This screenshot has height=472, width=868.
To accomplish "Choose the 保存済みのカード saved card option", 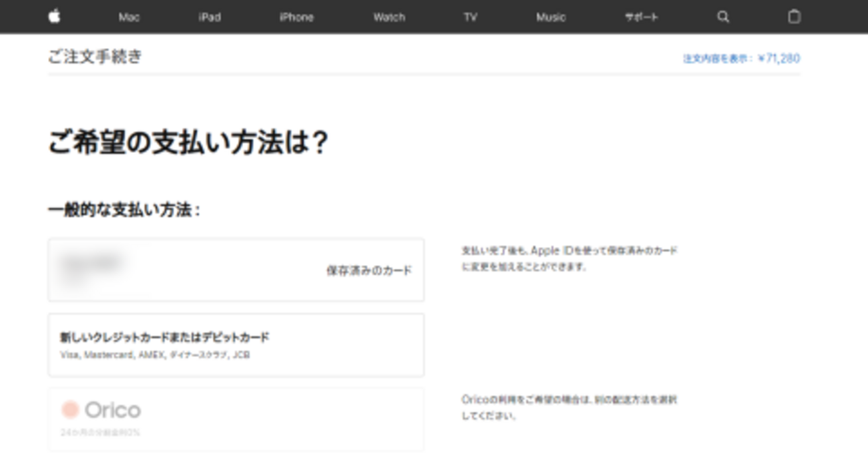I will click(x=236, y=270).
